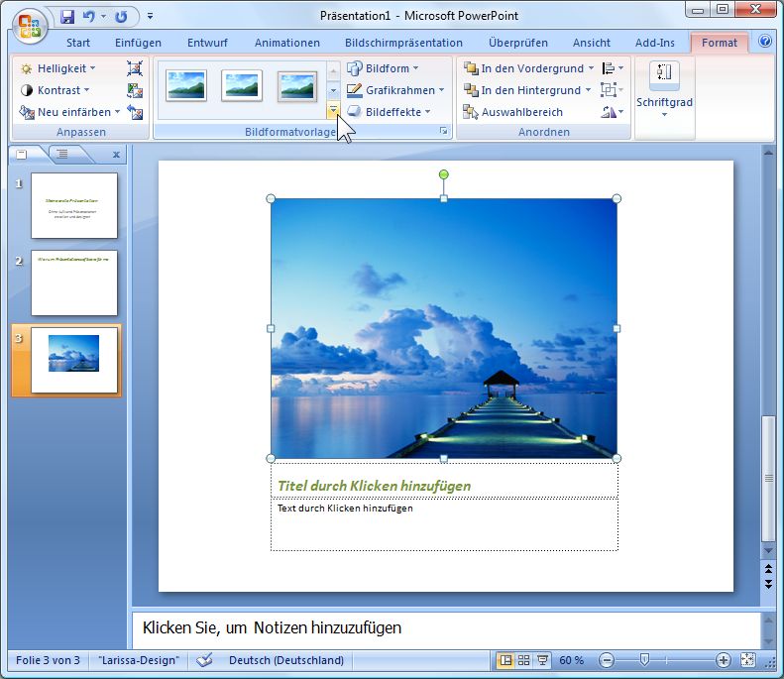
Task: Open the Grafikrahmen dropdown
Action: tap(395, 90)
